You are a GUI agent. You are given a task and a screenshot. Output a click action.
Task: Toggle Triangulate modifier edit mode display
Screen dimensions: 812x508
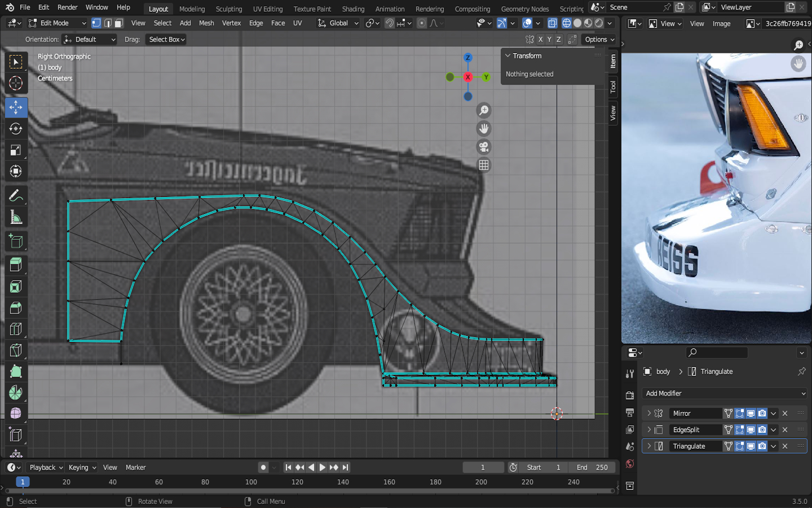(739, 446)
